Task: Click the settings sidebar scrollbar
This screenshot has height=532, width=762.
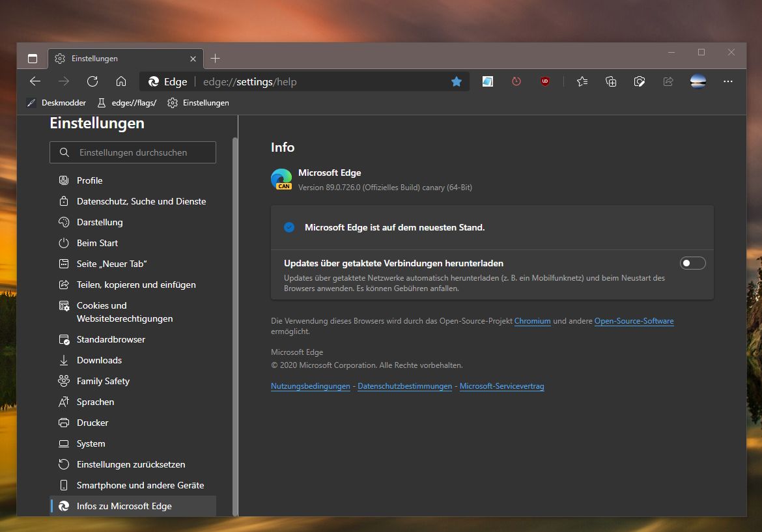Action: 235,326
